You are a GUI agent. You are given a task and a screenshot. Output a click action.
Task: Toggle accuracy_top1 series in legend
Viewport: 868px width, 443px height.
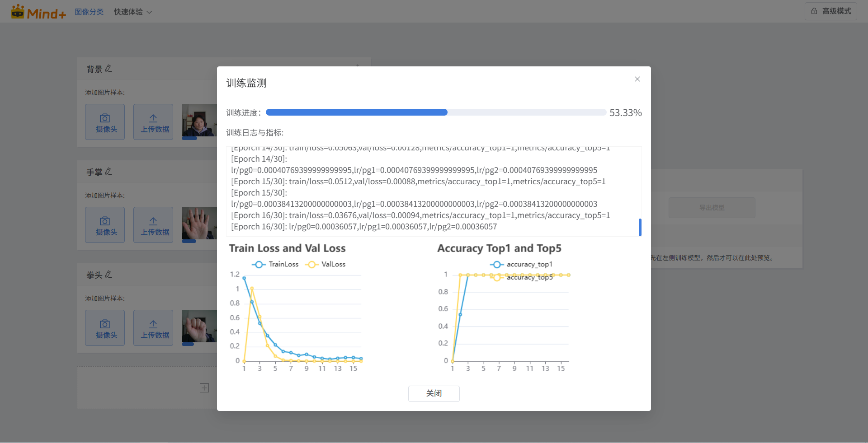coord(521,264)
